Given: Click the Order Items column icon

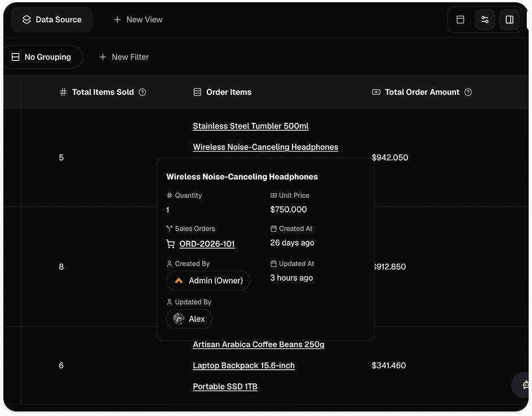Looking at the screenshot, I should 197,92.
